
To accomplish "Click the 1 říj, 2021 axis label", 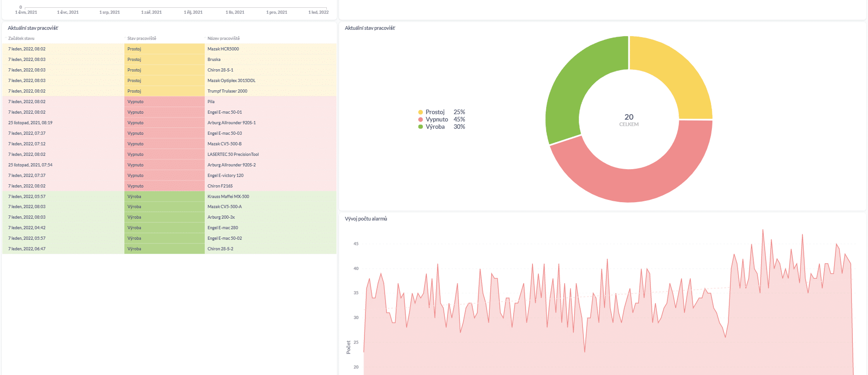I will point(193,12).
